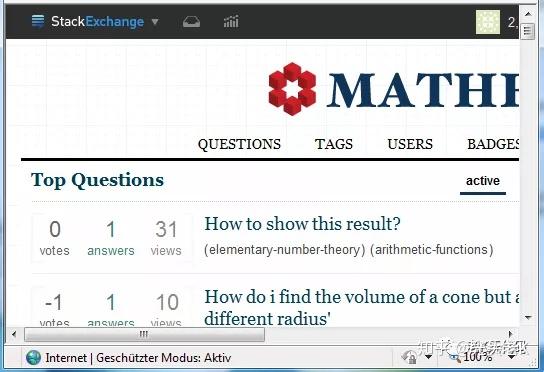Open "How to show this result?" question
544x372 pixels.
[x=302, y=224]
